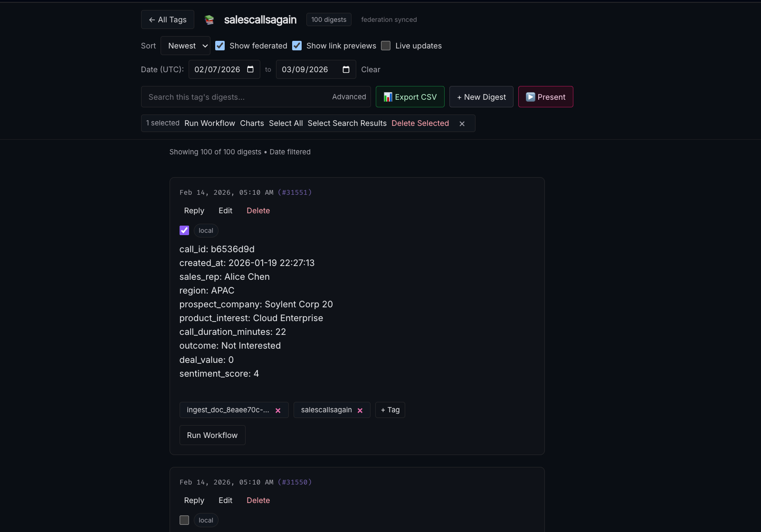This screenshot has width=761, height=532.
Task: Click the books icon beside salescallsagain
Action: coord(209,19)
